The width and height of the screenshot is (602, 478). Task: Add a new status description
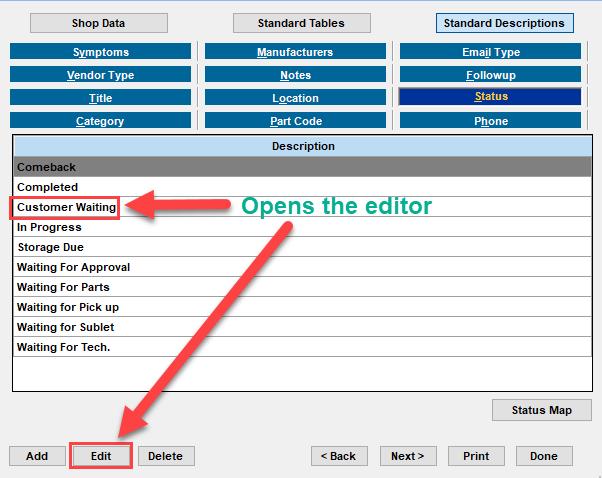(x=37, y=456)
